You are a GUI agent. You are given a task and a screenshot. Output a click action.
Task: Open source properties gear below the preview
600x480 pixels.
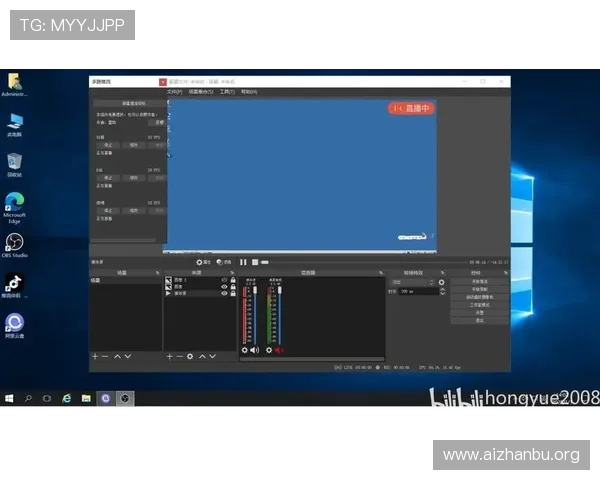coord(199,262)
